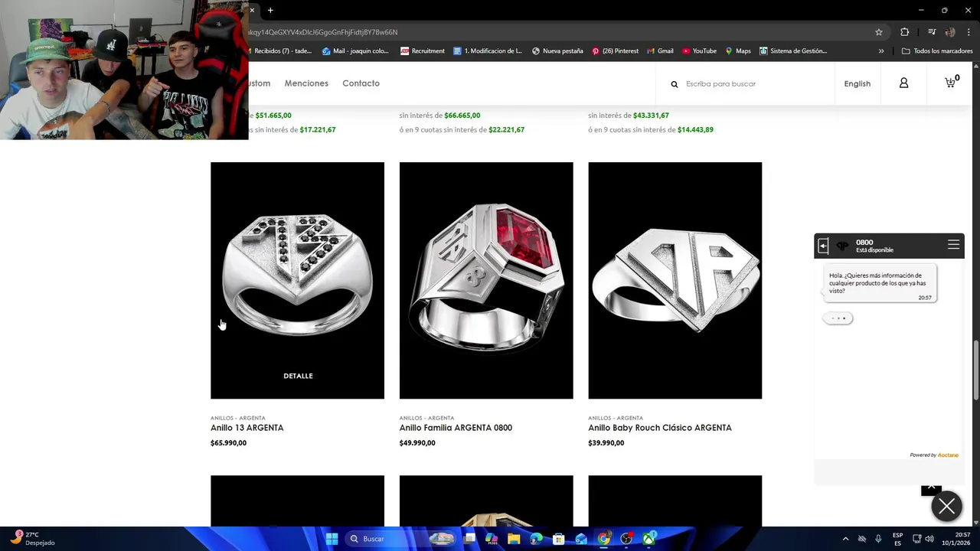Close the chat with round X button
980x551 pixels.
point(946,506)
